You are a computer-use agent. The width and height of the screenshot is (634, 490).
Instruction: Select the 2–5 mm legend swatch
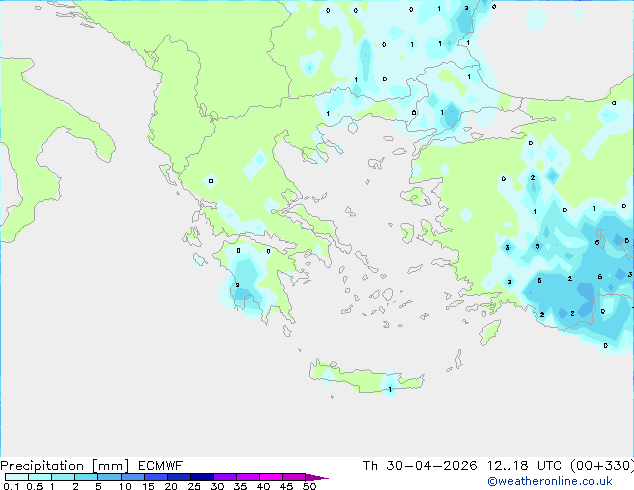coord(86,477)
